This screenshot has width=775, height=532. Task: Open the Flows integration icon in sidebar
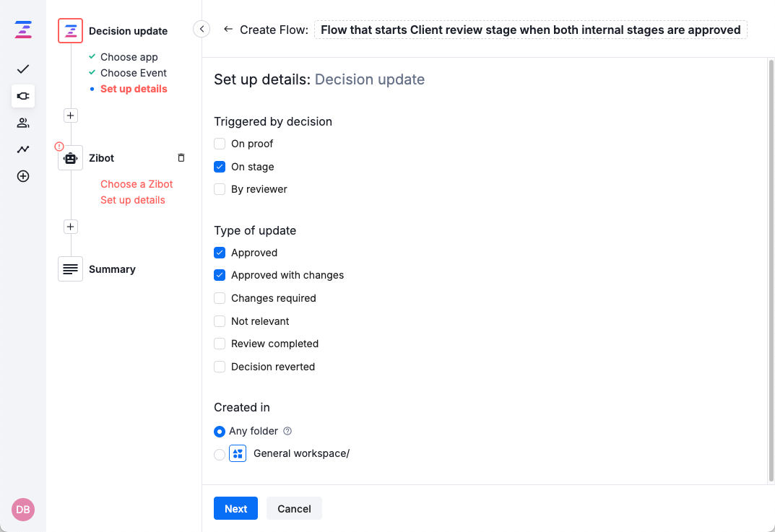[x=23, y=96]
